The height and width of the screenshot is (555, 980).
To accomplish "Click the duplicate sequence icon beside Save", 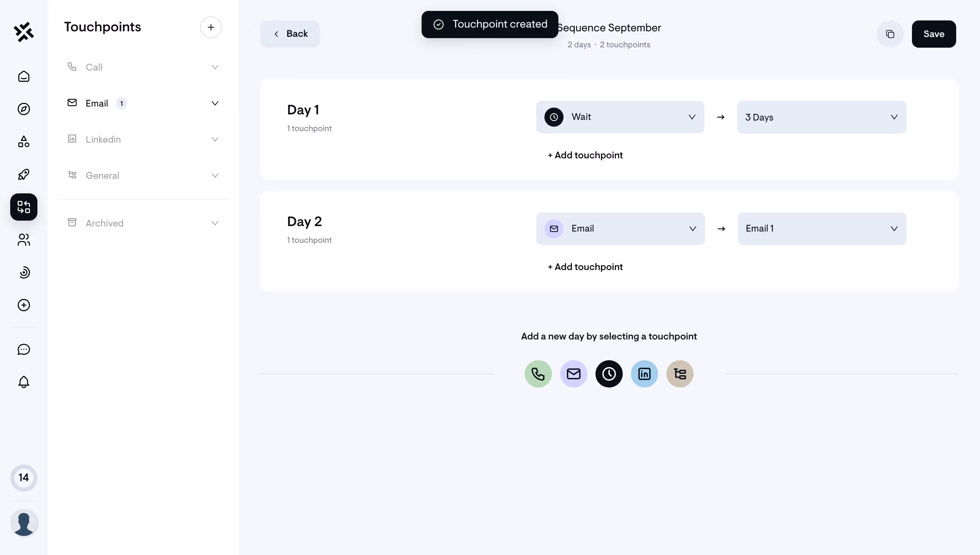I will coord(890,34).
